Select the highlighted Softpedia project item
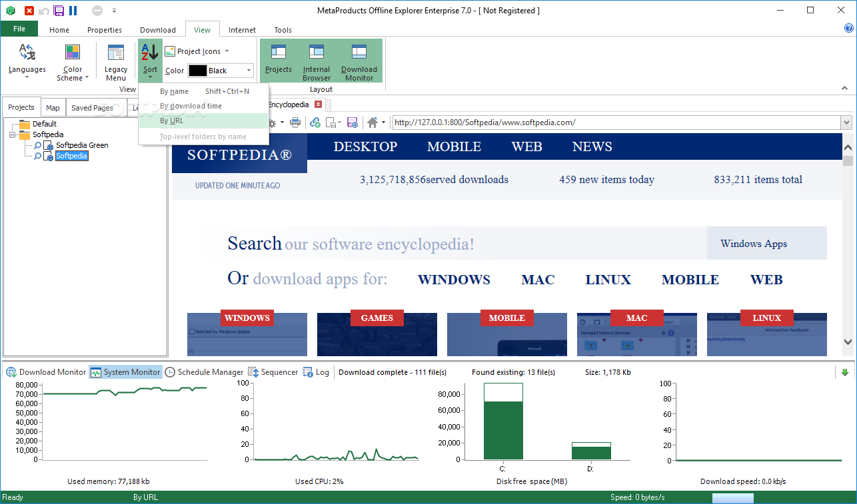This screenshot has height=504, width=857. (71, 156)
